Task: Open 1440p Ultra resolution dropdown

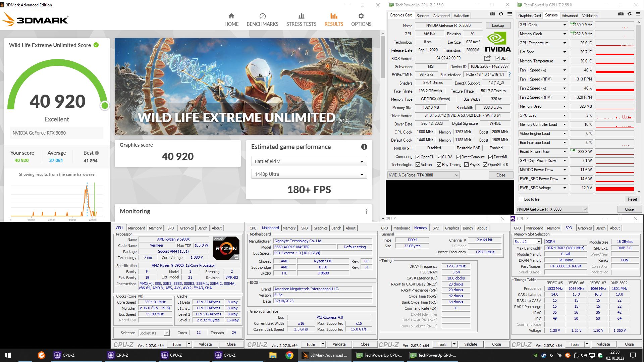Action: (309, 174)
